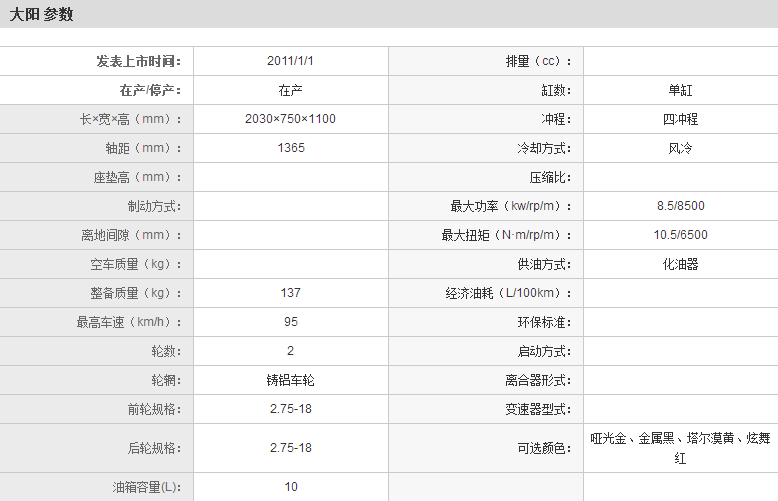The image size is (778, 501).
Task: Click the 单缸 cylinder count value
Action: (681, 90)
